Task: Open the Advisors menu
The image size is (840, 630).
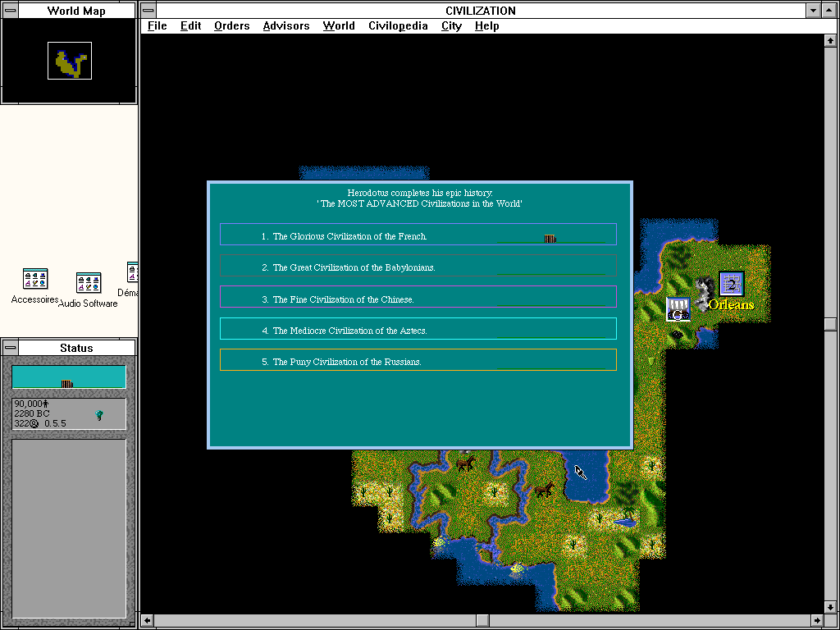Action: coord(286,25)
